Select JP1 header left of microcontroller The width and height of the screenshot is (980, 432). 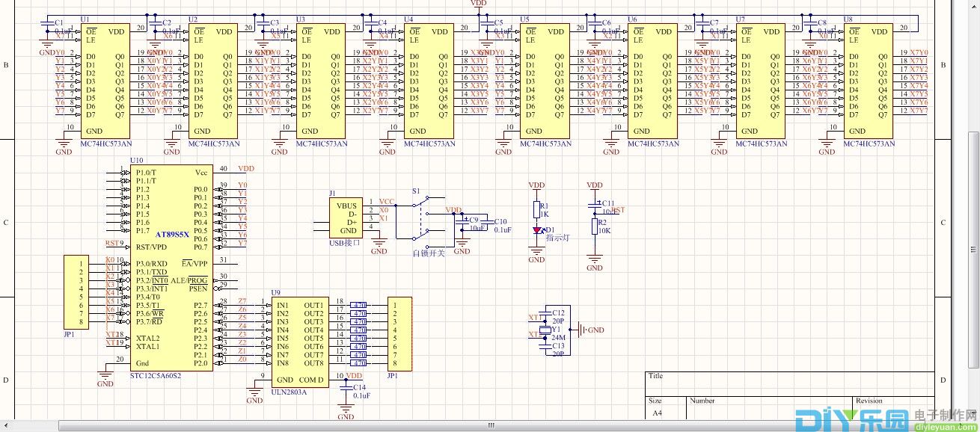coord(76,292)
